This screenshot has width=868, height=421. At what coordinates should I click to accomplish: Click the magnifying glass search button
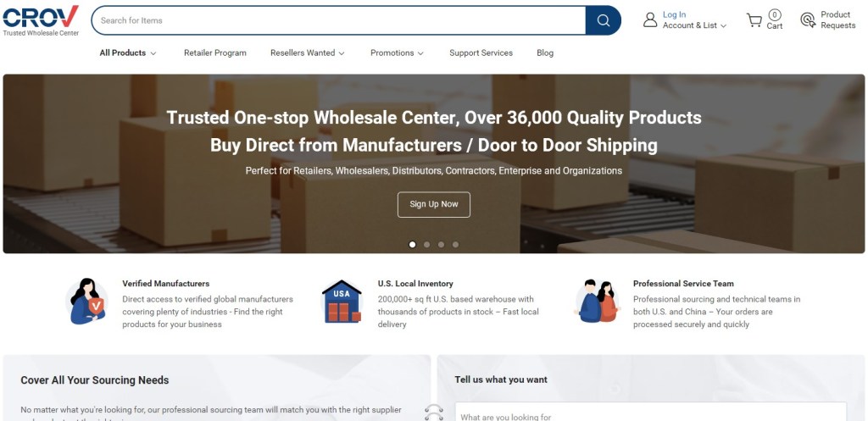coord(604,20)
